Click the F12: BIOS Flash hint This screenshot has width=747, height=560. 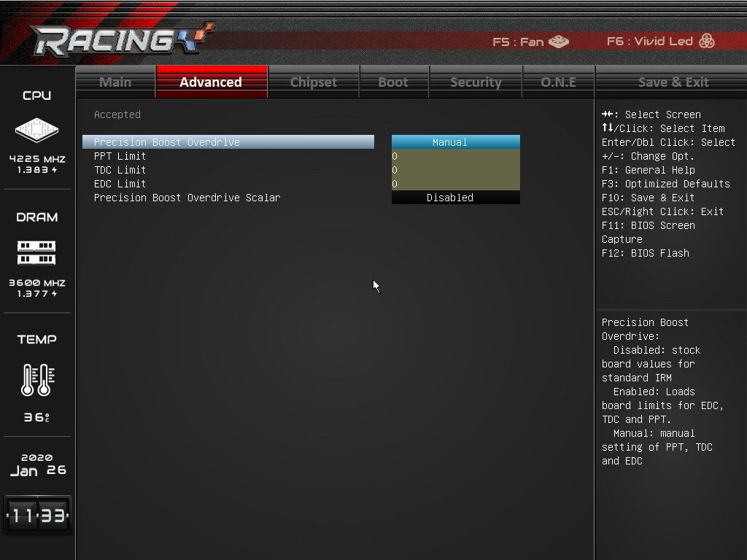[x=646, y=253]
